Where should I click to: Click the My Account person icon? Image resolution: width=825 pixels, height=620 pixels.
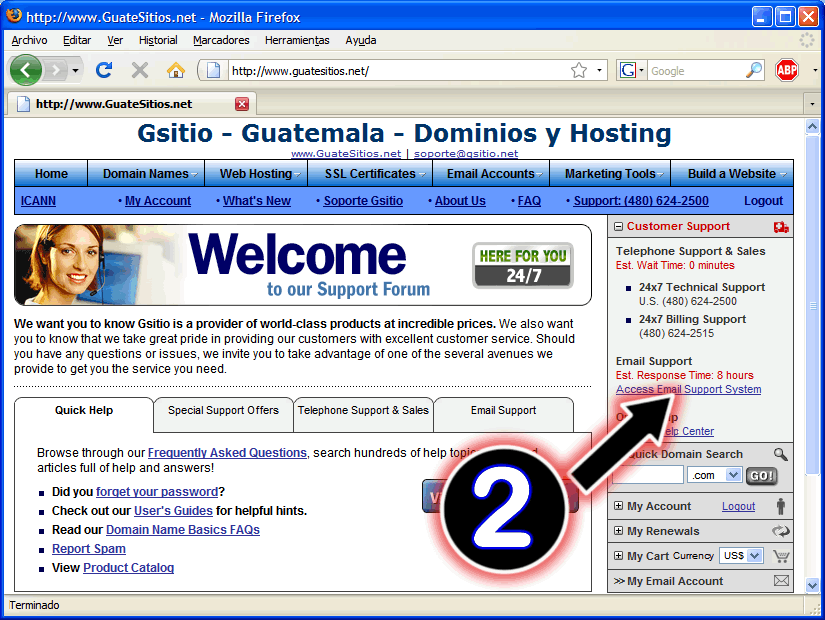[781, 506]
